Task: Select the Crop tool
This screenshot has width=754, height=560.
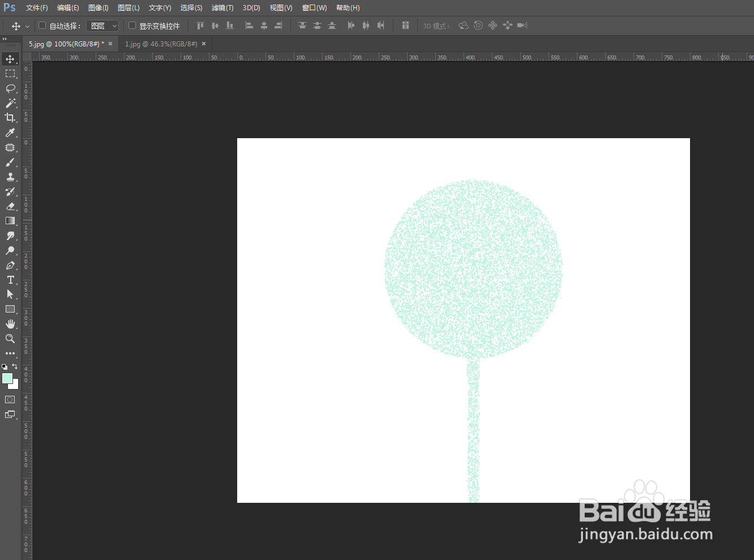Action: click(x=10, y=118)
